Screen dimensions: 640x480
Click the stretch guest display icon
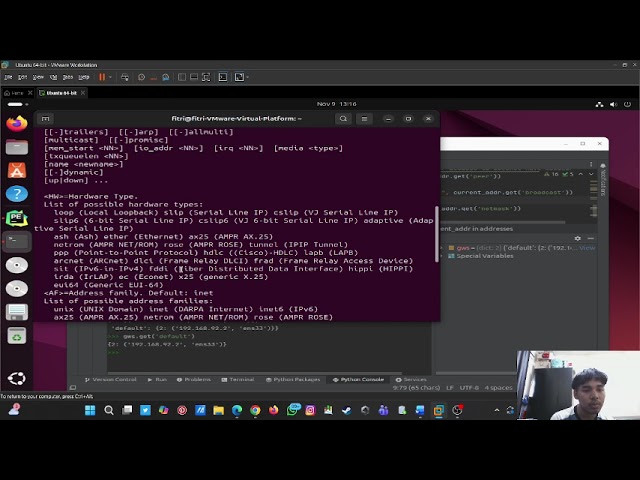[x=239, y=77]
